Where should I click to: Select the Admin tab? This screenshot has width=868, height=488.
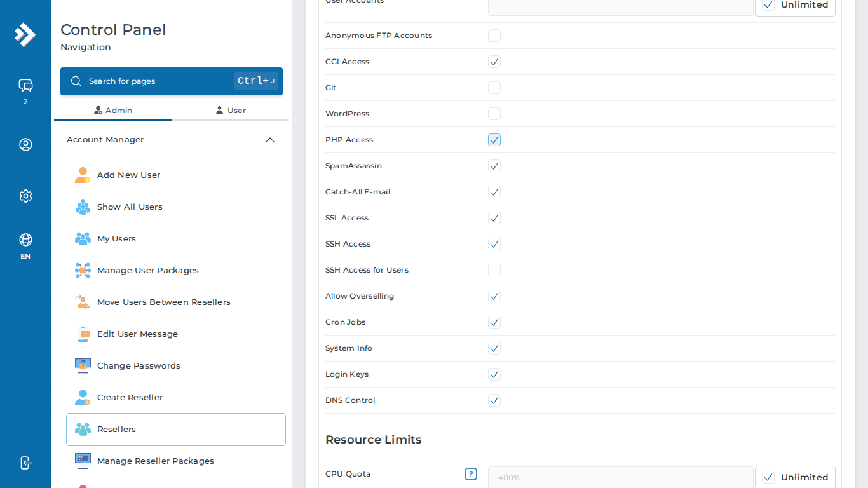pos(112,110)
